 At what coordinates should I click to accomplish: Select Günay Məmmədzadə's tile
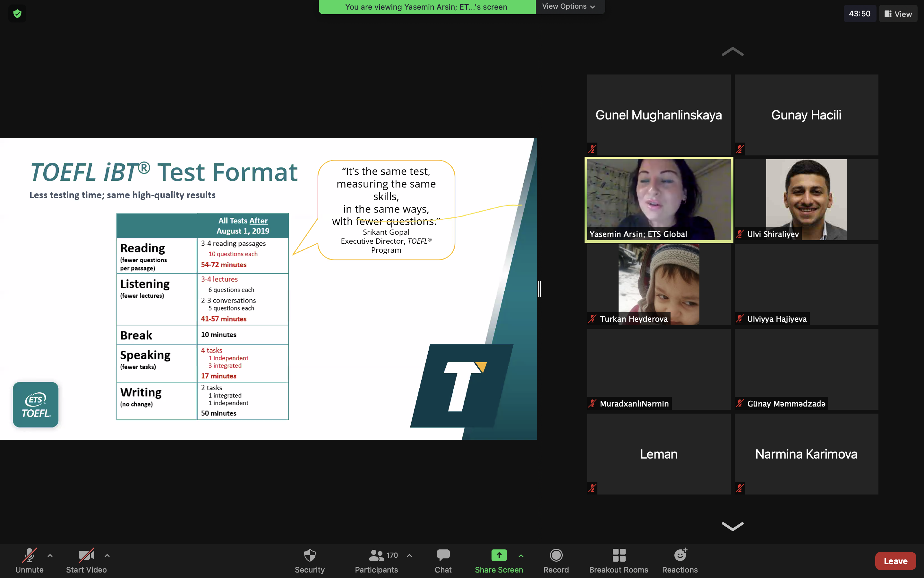[806, 369]
